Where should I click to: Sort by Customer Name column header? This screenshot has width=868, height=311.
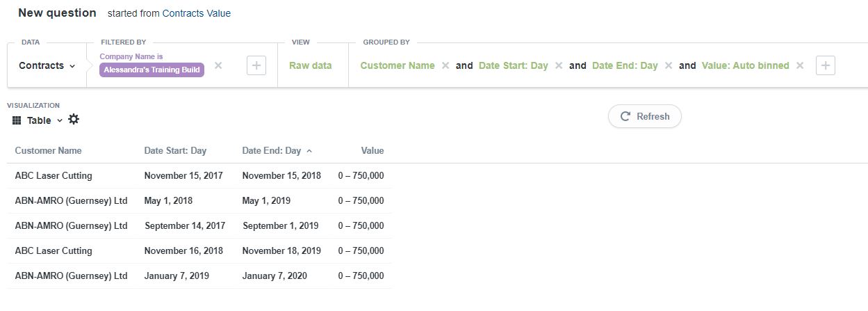pos(48,150)
